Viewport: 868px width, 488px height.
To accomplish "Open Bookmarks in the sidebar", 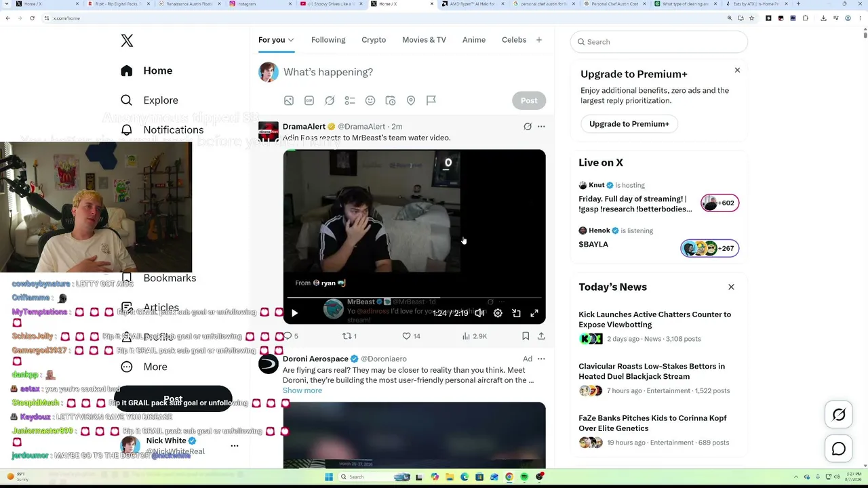I will pyautogui.click(x=170, y=278).
